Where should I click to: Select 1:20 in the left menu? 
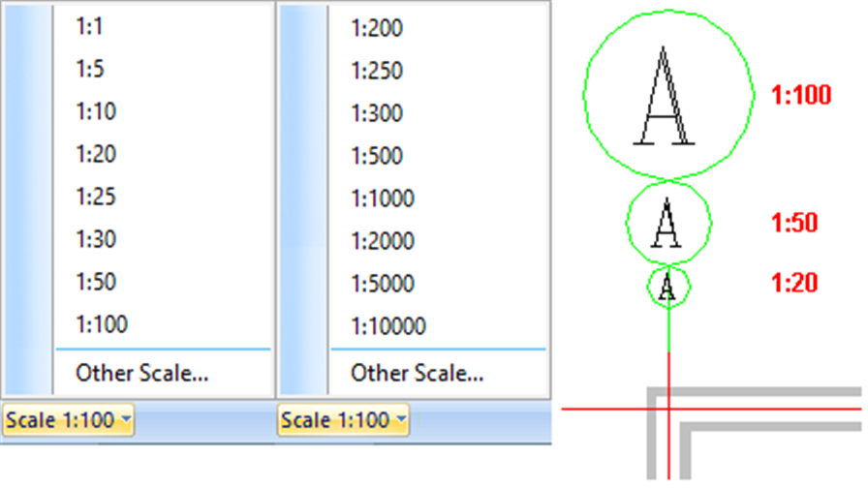click(96, 154)
